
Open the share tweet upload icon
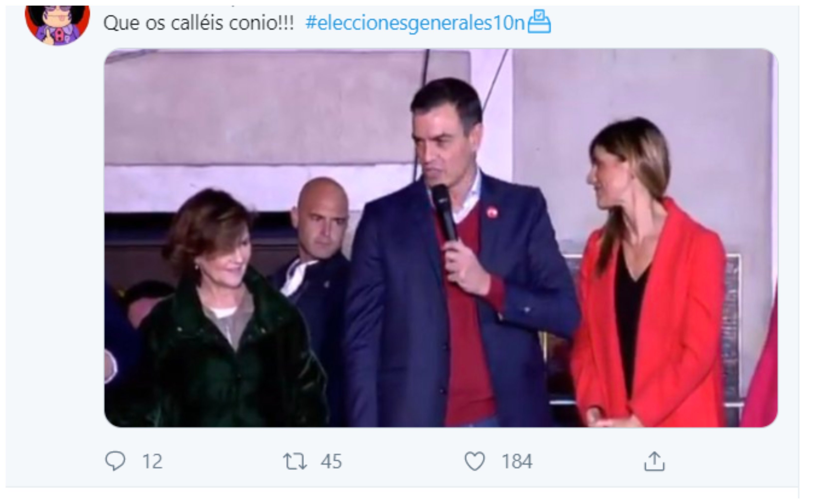(x=654, y=461)
